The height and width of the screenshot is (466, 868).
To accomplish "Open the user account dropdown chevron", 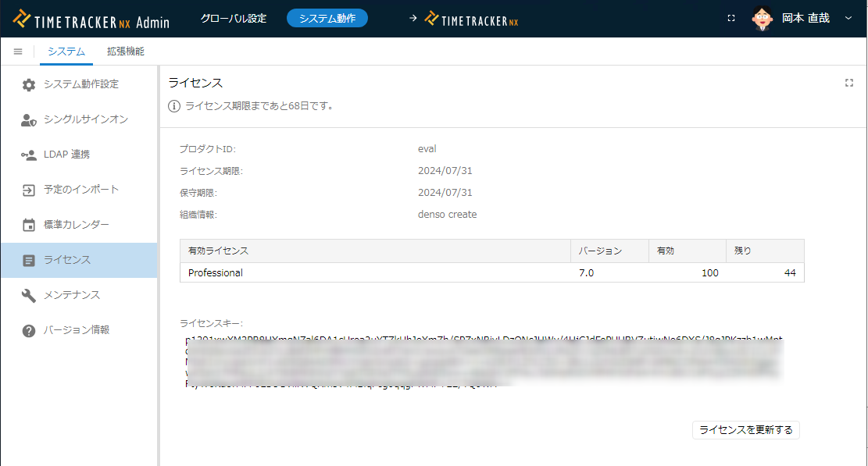I will tap(848, 18).
